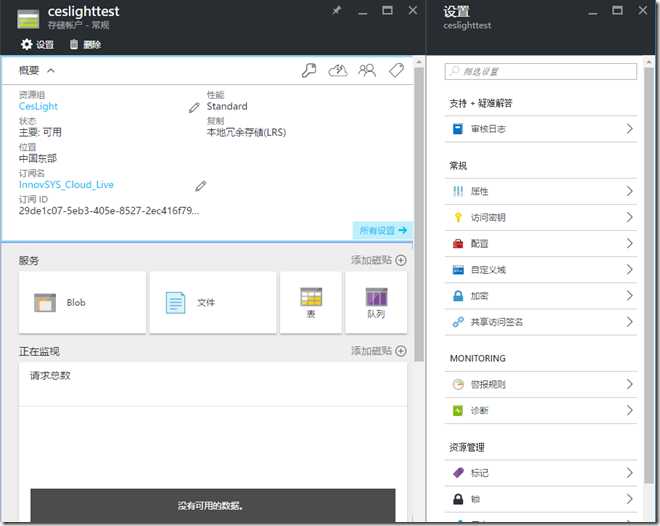The height and width of the screenshot is (526, 660).
Task: Click the 主要: 可用 status value
Action: (x=40, y=133)
